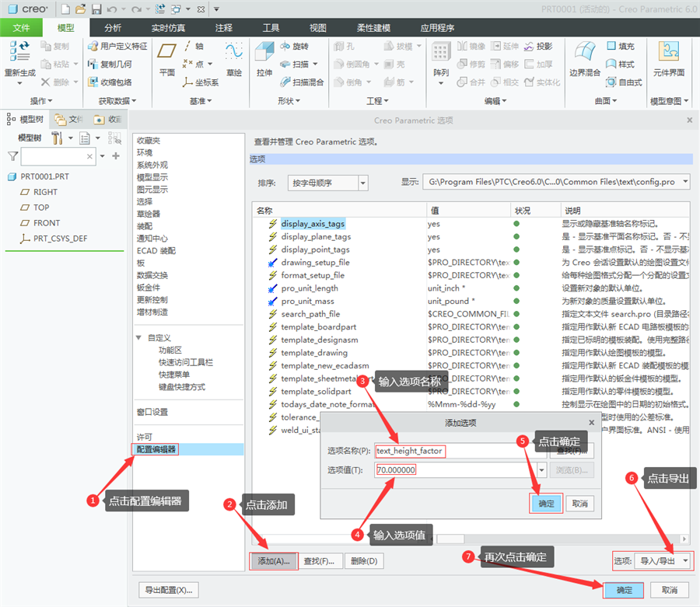Viewport: 700px width, 607px height.
Task: Click the Find (查找) button below the options list
Action: (319, 561)
